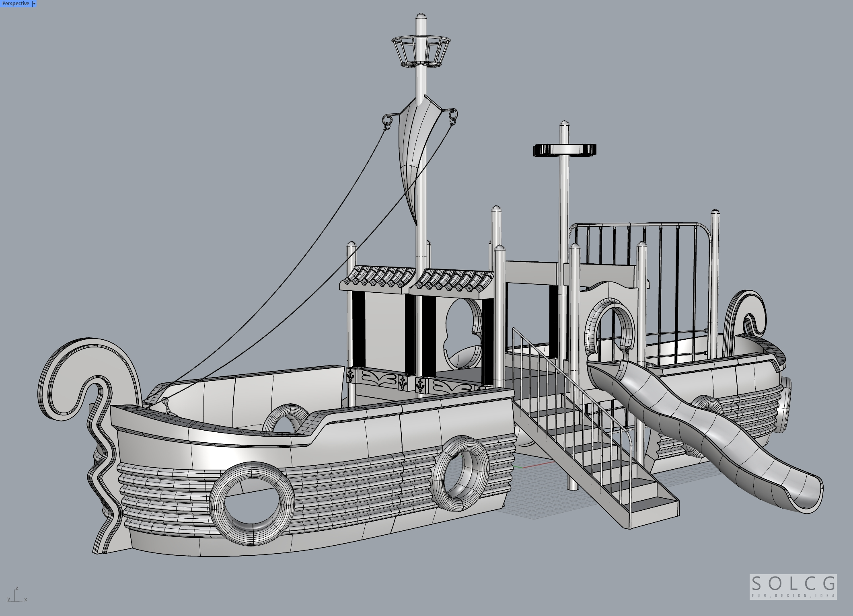This screenshot has width=853, height=616.
Task: Select the cross-shaped top on second mast
Action: pos(565,150)
